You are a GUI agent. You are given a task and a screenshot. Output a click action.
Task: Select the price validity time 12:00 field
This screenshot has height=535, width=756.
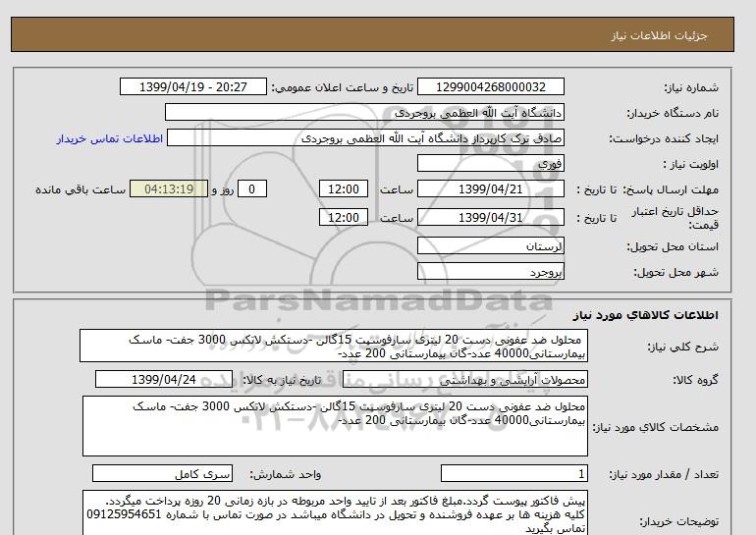(344, 217)
